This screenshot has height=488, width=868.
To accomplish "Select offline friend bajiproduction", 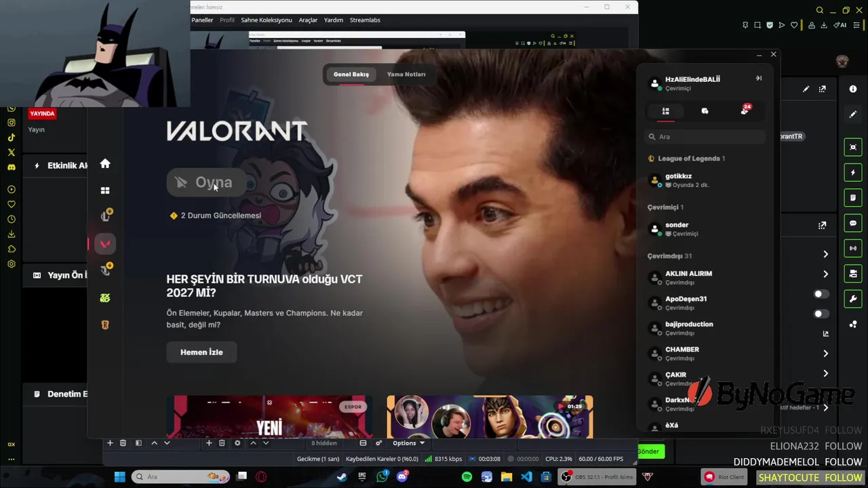I will pos(705,328).
